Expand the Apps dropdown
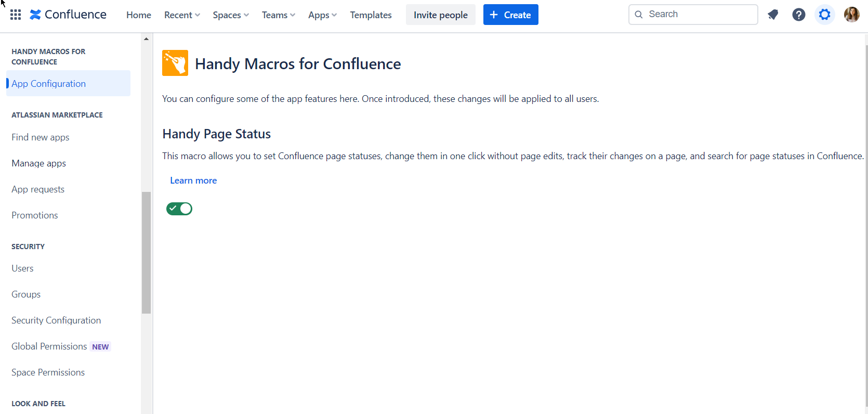The image size is (868, 414). point(323,15)
